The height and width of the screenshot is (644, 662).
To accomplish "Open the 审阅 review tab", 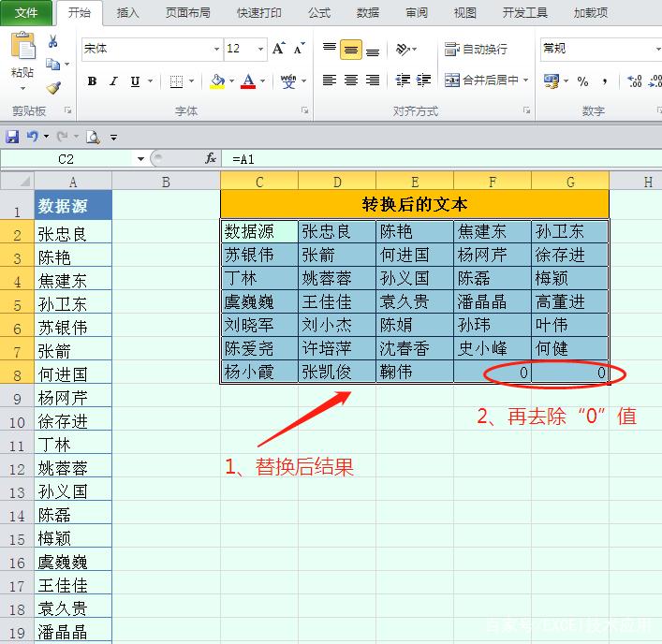I will point(417,13).
